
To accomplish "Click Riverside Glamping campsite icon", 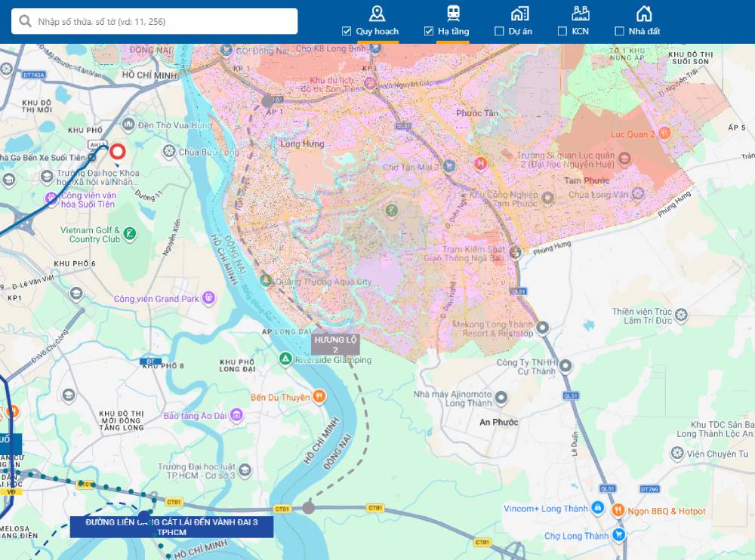I will tap(285, 359).
